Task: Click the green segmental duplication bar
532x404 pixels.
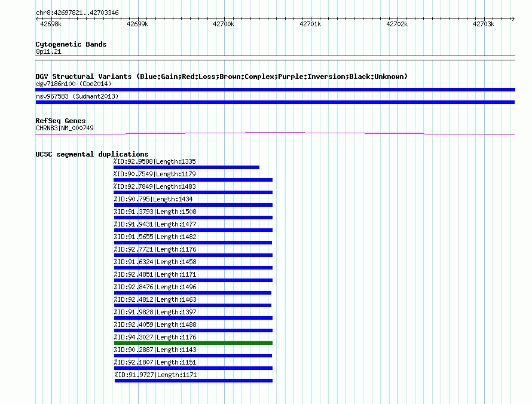Action: pos(194,343)
